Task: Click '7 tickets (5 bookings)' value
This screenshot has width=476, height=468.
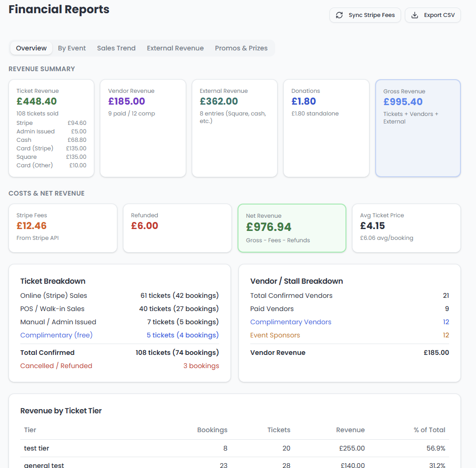Action: (183, 322)
